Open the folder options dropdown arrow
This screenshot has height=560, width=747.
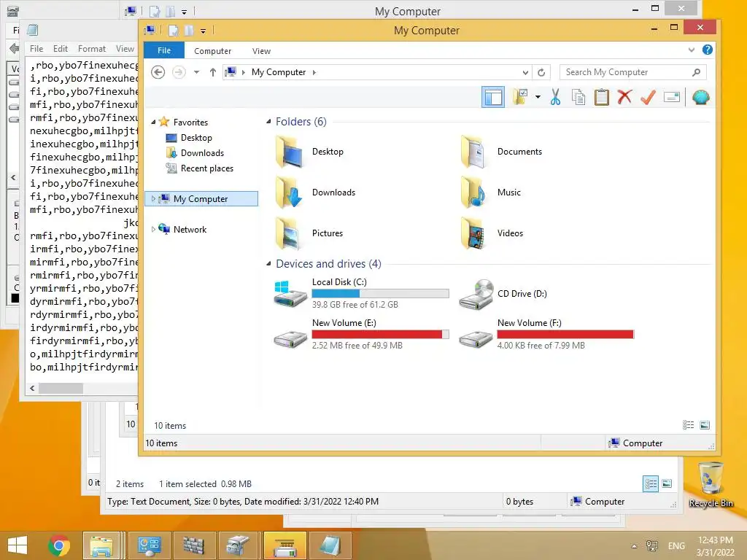(x=538, y=97)
